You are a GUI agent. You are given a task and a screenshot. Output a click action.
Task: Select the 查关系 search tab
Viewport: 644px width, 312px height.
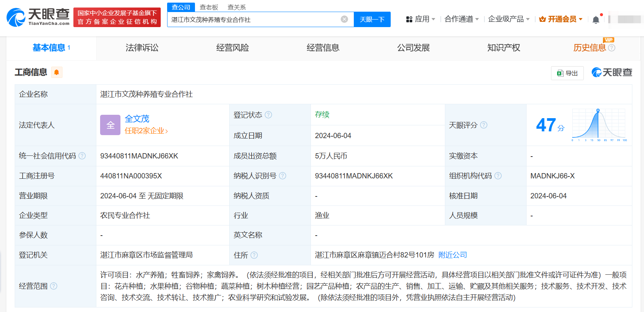point(237,7)
